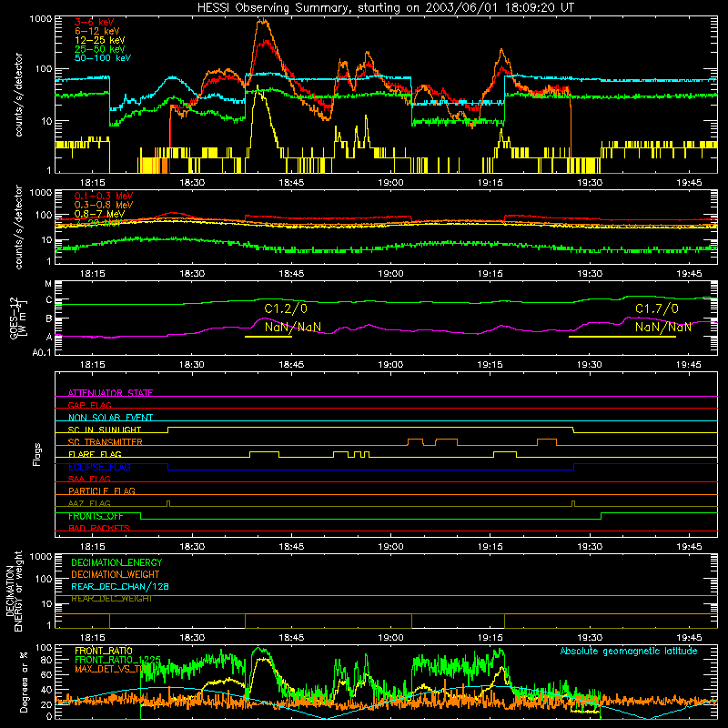Viewport: 728px width, 728px height.
Task: Click the 'NaN/NaN' text below C1.2/0
Action: point(293,327)
